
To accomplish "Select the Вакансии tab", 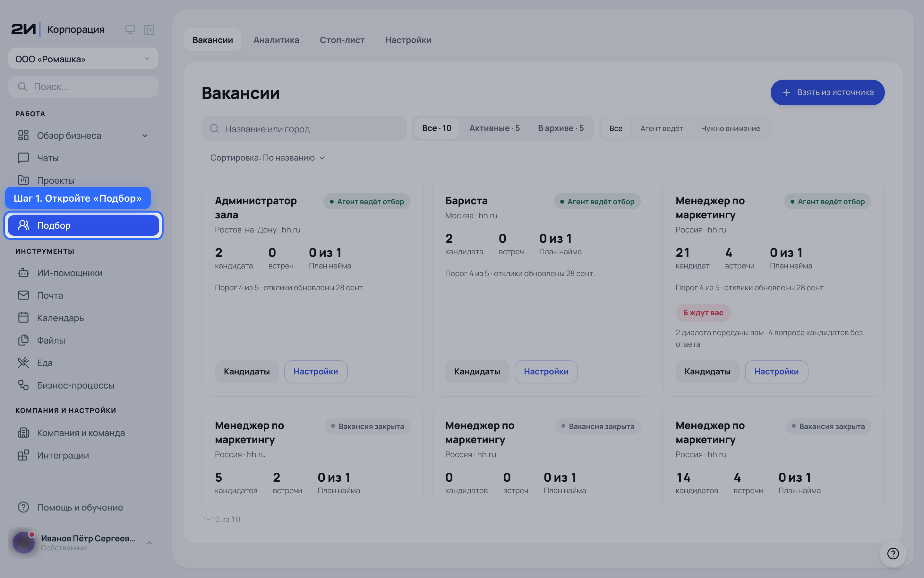I will point(212,40).
